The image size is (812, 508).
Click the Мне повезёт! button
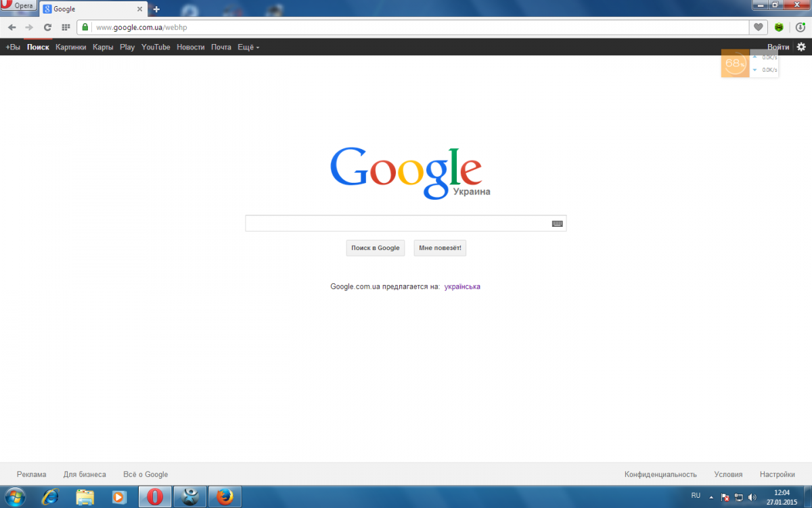tap(440, 248)
